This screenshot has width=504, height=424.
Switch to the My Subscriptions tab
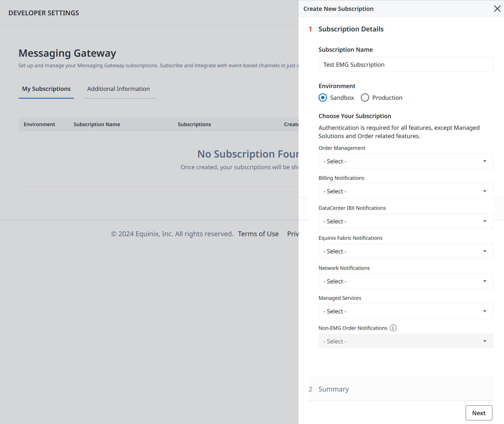coord(46,89)
